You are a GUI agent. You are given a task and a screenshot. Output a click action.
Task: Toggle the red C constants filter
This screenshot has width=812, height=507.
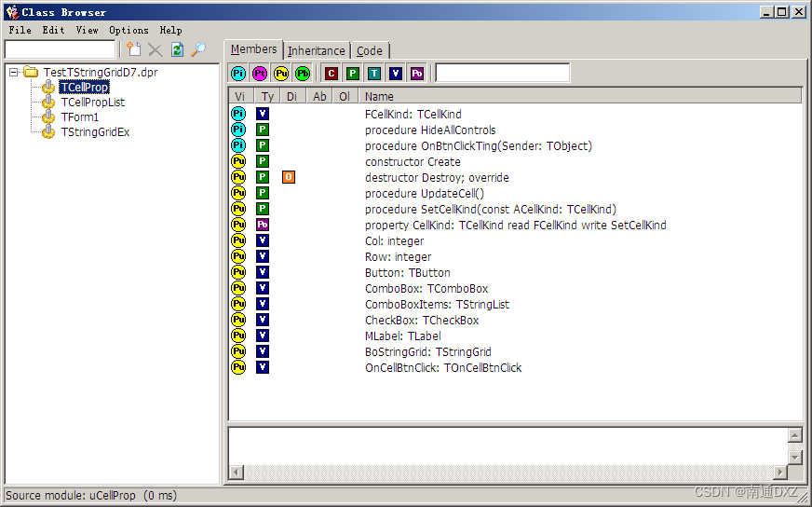pos(332,74)
